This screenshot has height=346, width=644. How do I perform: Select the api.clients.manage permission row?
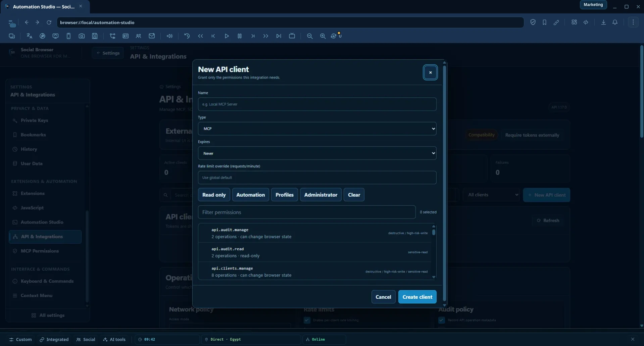[x=314, y=271]
